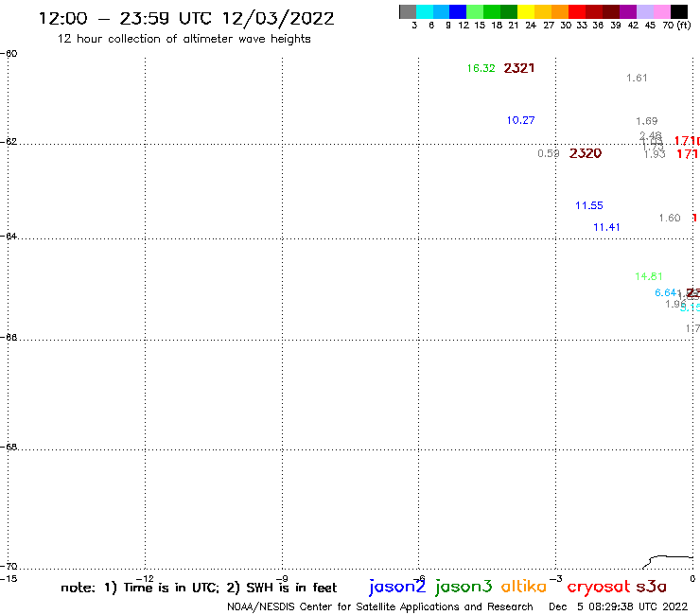Screen dimensions: 700x615
Task: Pick the bright red swatch in the color scale
Action: pyautogui.click(x=577, y=11)
